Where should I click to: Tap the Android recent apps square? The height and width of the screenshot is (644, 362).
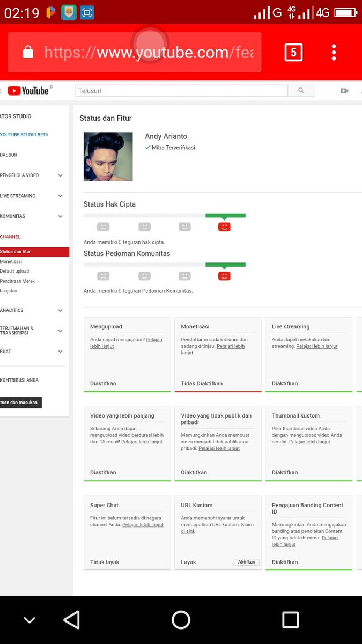pyautogui.click(x=290, y=620)
